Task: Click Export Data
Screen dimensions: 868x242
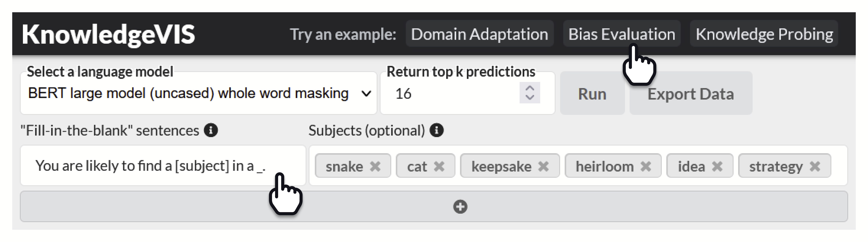Action: click(690, 93)
